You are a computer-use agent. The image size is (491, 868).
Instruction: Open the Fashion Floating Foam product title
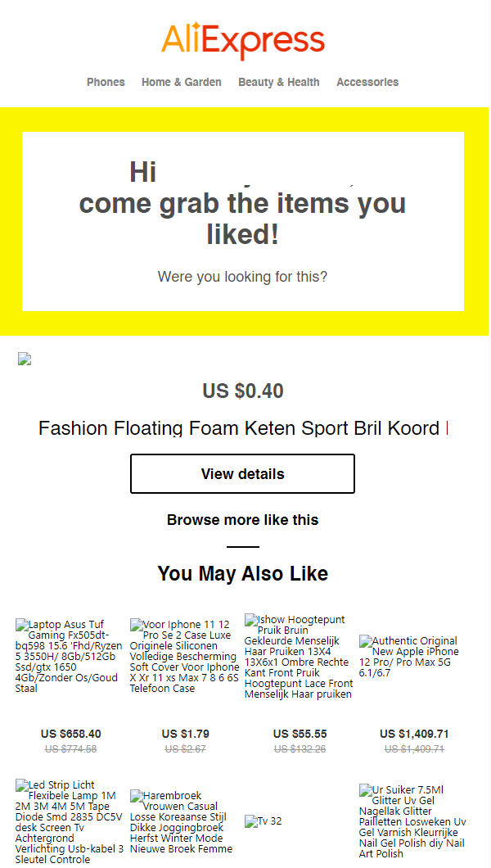click(243, 428)
